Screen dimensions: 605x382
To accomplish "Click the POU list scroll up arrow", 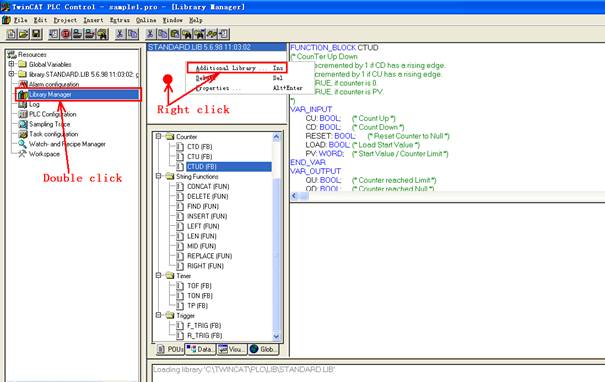I will point(277,137).
